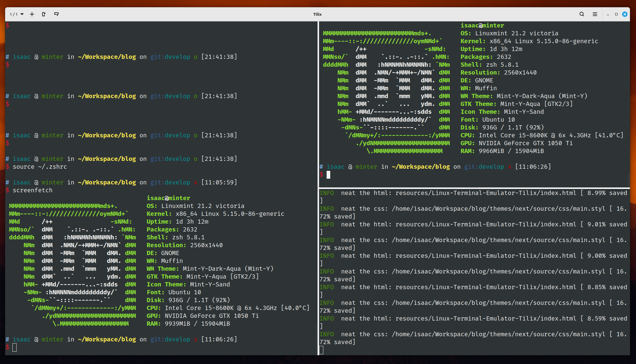636x364 pixels.
Task: Open the hamburger menu
Action: [x=595, y=14]
